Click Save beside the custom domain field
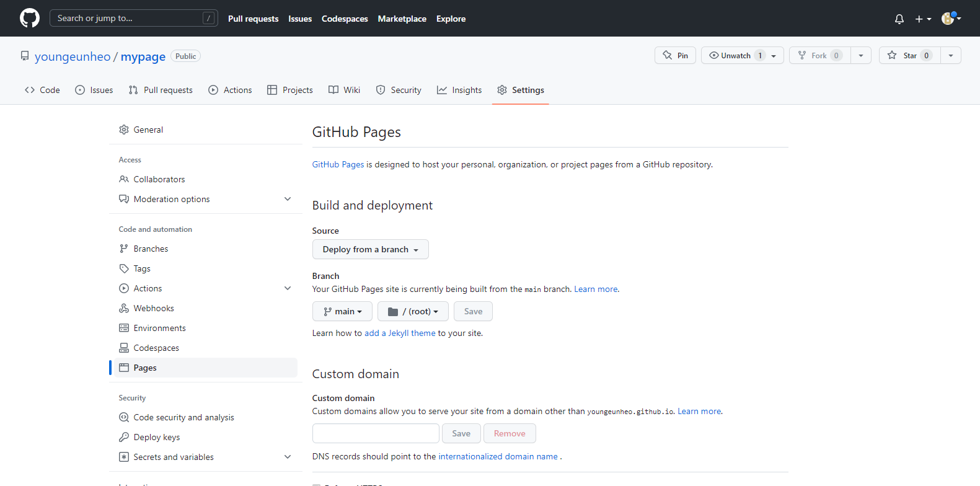The height and width of the screenshot is (486, 980). (461, 433)
